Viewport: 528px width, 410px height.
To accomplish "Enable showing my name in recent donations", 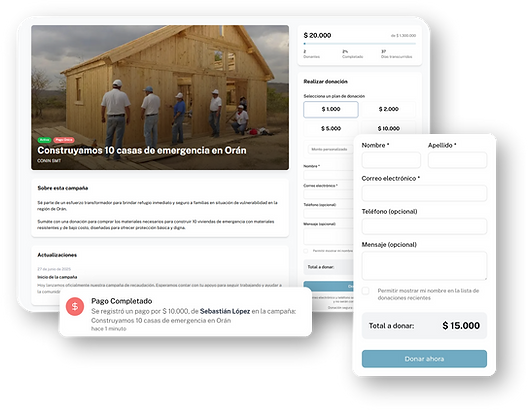I will 365,291.
